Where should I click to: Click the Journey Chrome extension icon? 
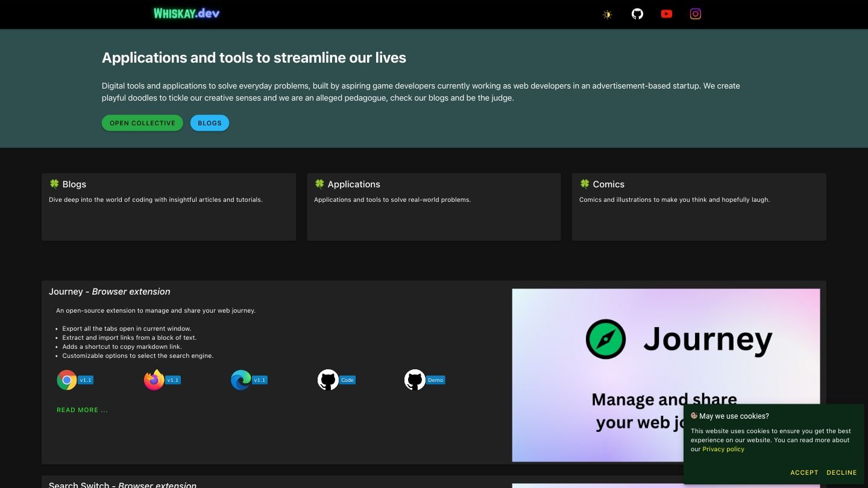tap(67, 380)
